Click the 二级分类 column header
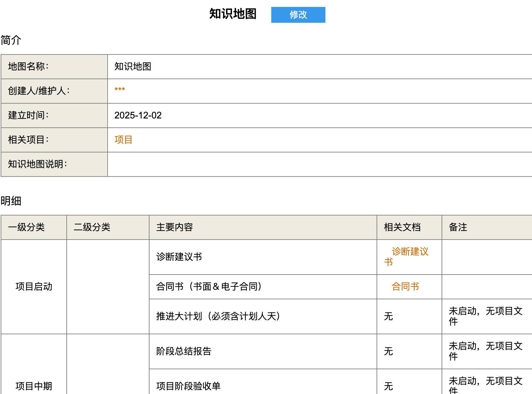Image resolution: width=532 pixels, height=394 pixels. (92, 227)
